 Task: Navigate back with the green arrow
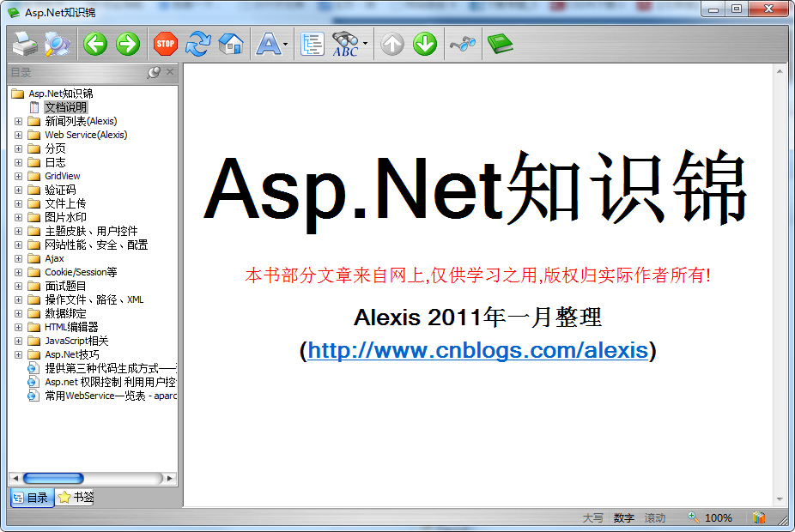pos(94,43)
